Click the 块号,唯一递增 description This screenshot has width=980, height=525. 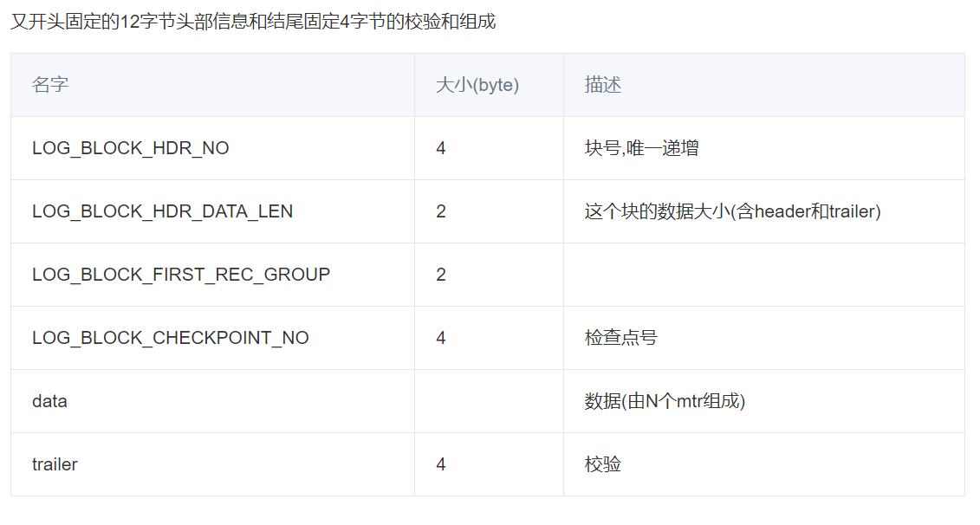[642, 148]
